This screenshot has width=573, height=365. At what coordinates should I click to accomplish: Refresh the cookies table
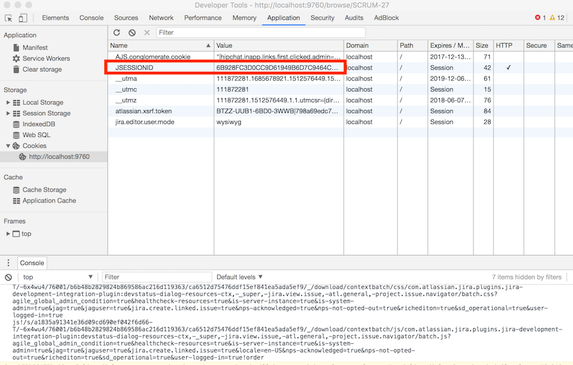pyautogui.click(x=117, y=33)
